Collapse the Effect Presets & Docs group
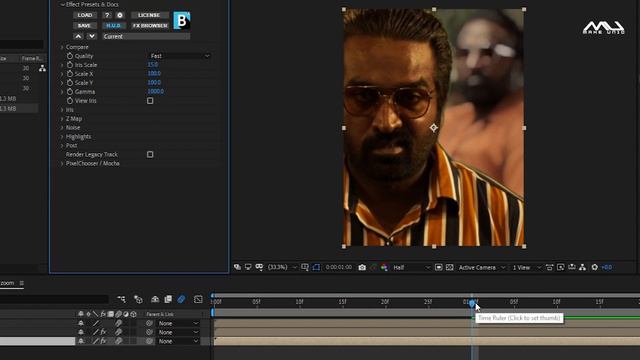640x360 pixels. pyautogui.click(x=62, y=4)
